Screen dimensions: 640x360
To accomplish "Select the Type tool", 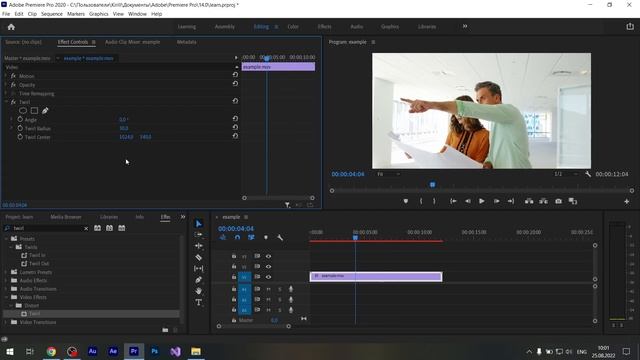I will [x=198, y=302].
